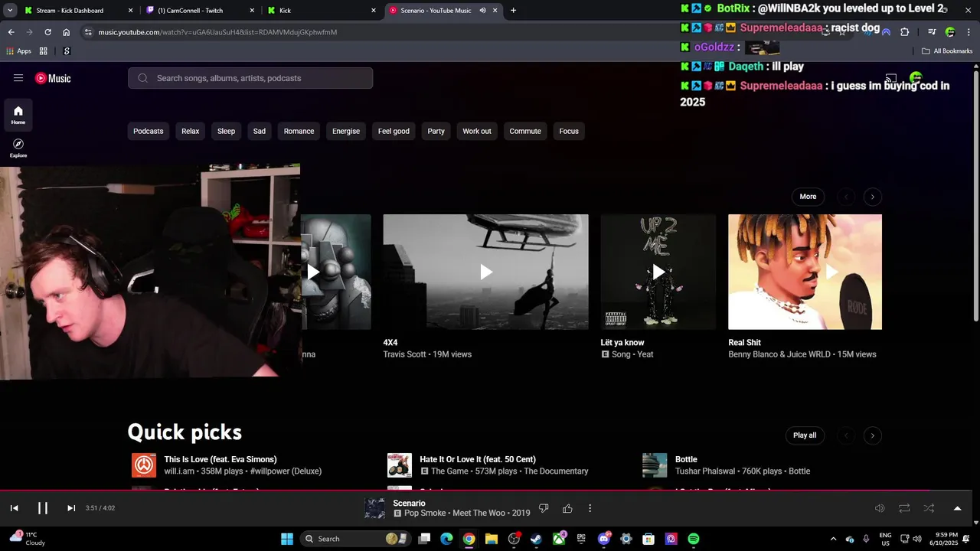This screenshot has height=551, width=980.
Task: Open Epic Games Launcher from the taskbar
Action: [581, 539]
